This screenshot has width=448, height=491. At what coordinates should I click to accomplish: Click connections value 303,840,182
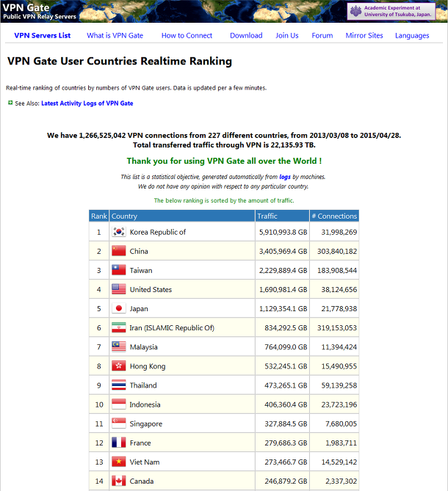pos(337,251)
